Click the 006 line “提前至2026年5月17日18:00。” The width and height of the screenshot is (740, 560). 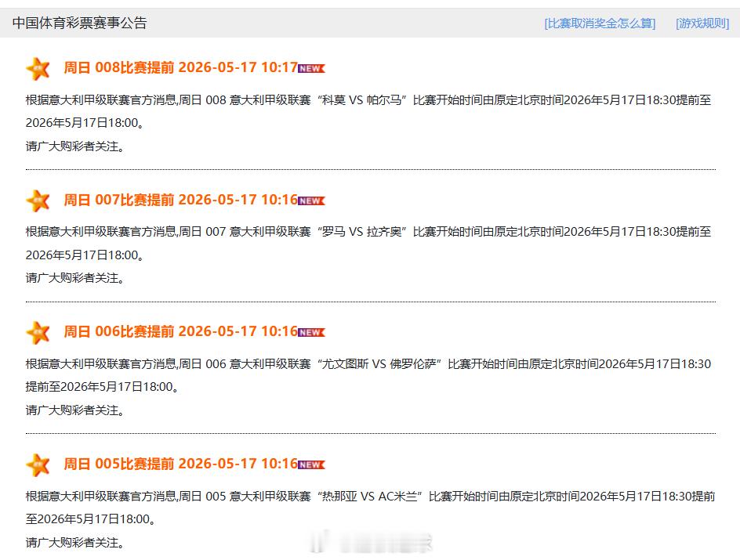click(103, 387)
